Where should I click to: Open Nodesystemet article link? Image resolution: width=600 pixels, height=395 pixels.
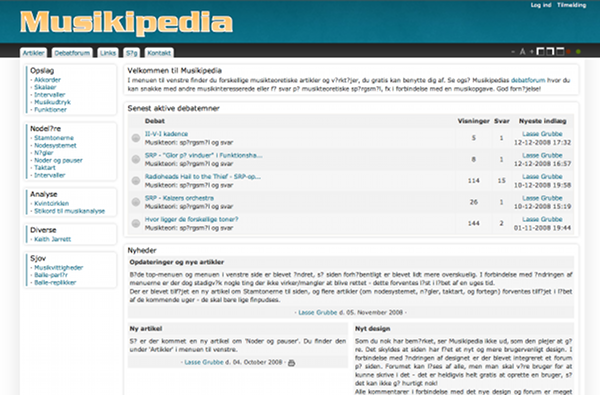(x=55, y=145)
